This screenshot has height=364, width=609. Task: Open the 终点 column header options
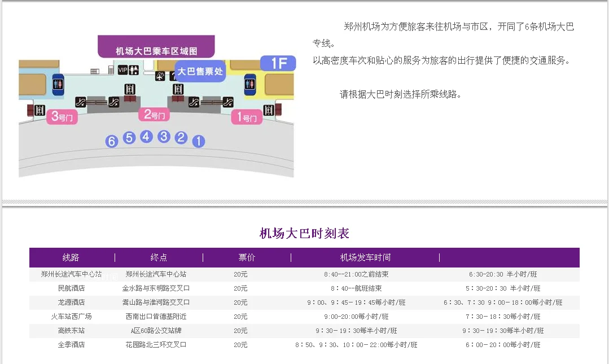tap(160, 257)
